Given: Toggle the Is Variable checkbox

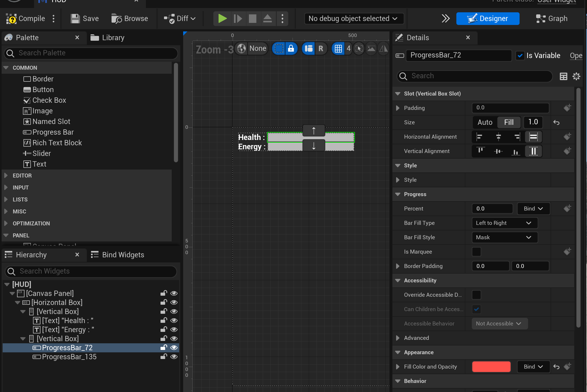Looking at the screenshot, I should coord(520,56).
